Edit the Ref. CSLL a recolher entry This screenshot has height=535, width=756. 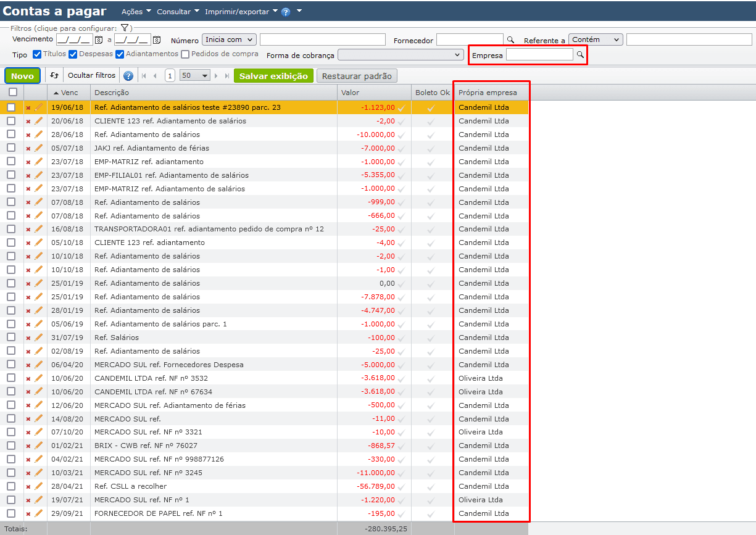click(x=38, y=486)
